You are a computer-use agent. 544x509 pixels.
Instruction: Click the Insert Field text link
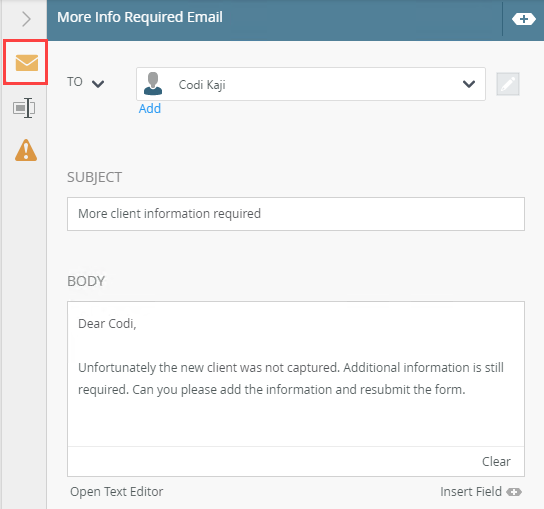tap(471, 492)
